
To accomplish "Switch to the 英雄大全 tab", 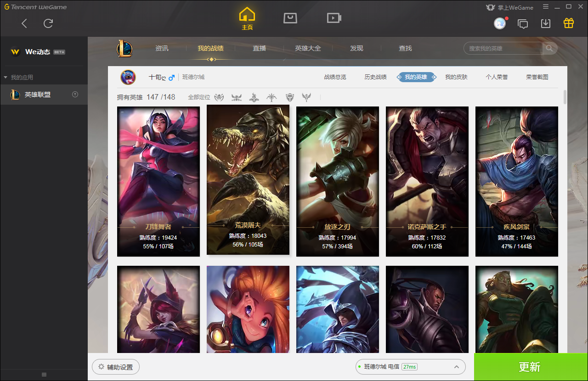I will tap(308, 48).
